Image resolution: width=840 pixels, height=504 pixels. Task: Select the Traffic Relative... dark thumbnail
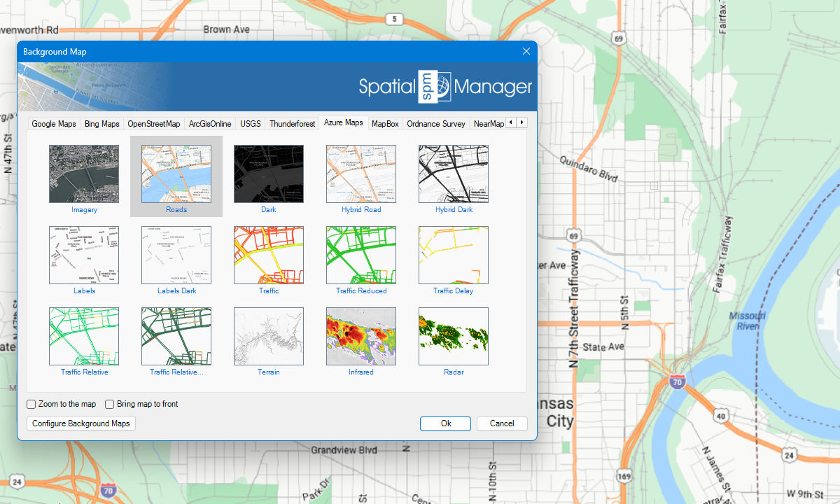pyautogui.click(x=176, y=336)
